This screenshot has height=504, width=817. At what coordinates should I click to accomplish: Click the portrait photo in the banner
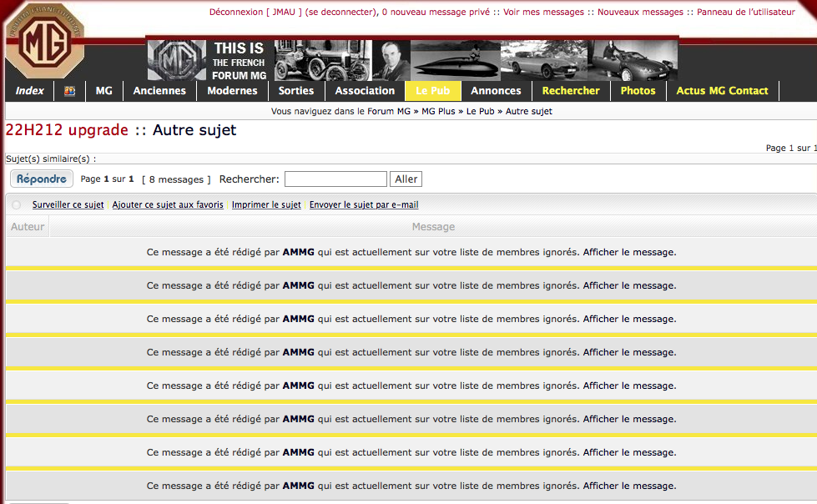tap(391, 60)
